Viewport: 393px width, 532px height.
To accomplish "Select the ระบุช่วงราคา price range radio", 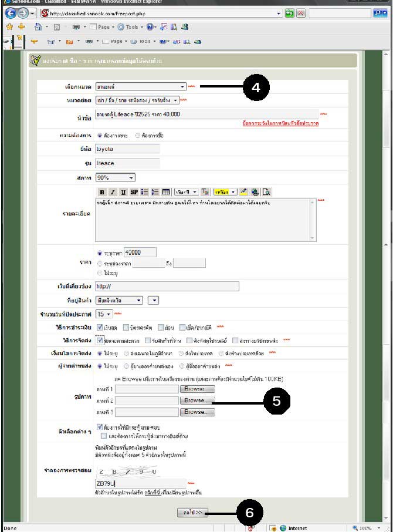I will [100, 263].
